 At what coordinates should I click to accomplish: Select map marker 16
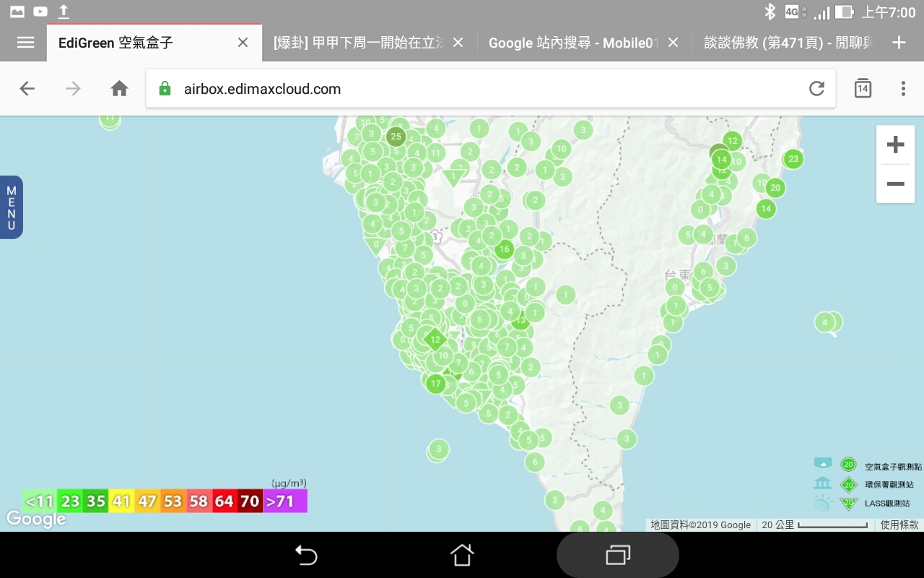(504, 249)
